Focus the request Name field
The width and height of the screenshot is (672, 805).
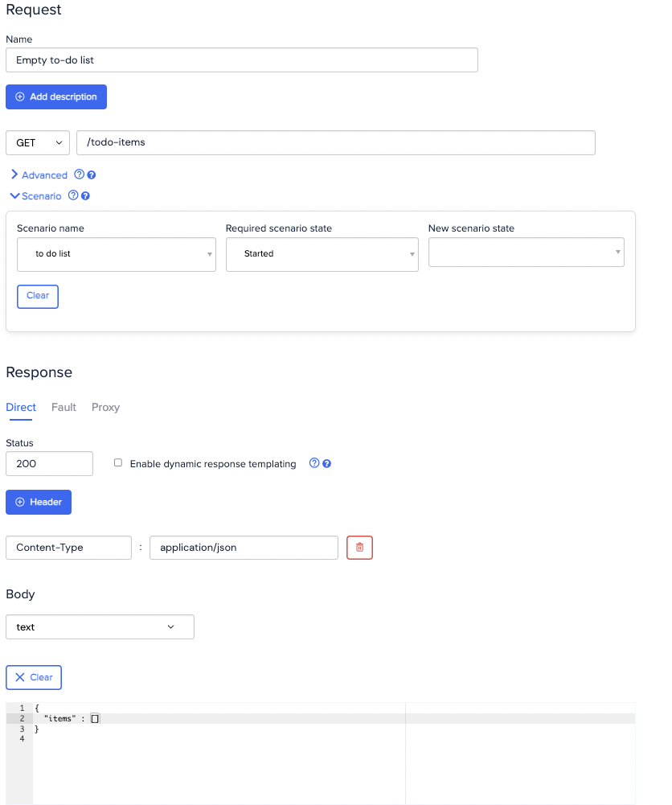pyautogui.click(x=242, y=60)
